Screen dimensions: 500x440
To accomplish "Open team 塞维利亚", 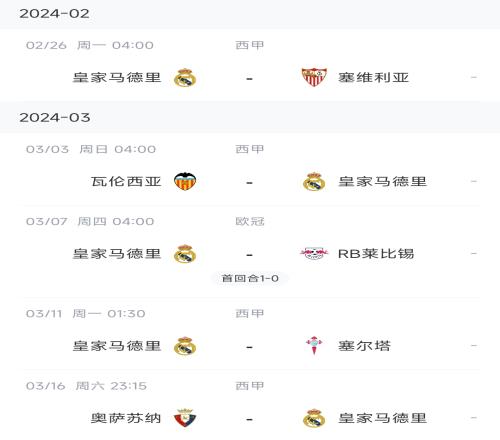I will pos(373,77).
